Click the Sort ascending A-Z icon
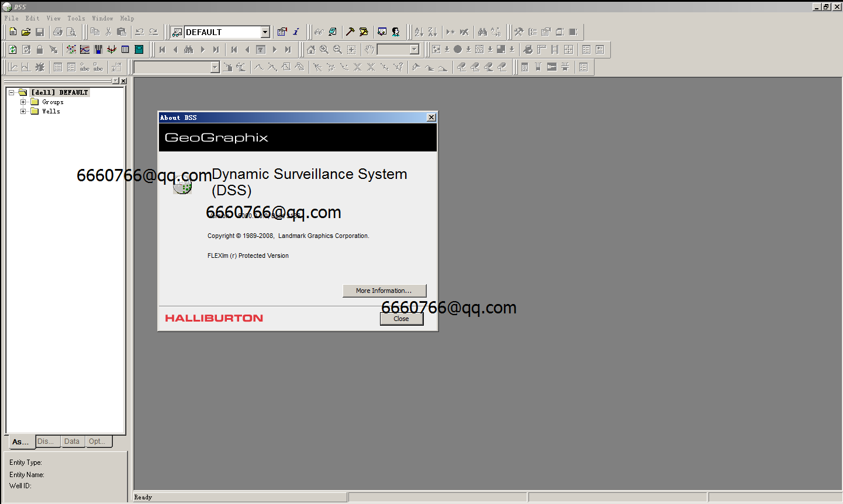843x504 pixels. click(x=419, y=32)
